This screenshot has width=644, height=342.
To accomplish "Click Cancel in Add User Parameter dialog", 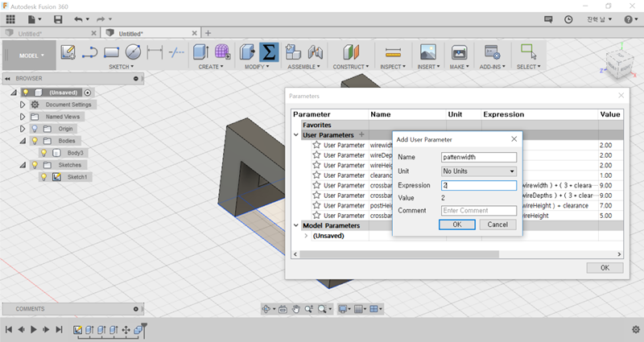I will point(497,225).
